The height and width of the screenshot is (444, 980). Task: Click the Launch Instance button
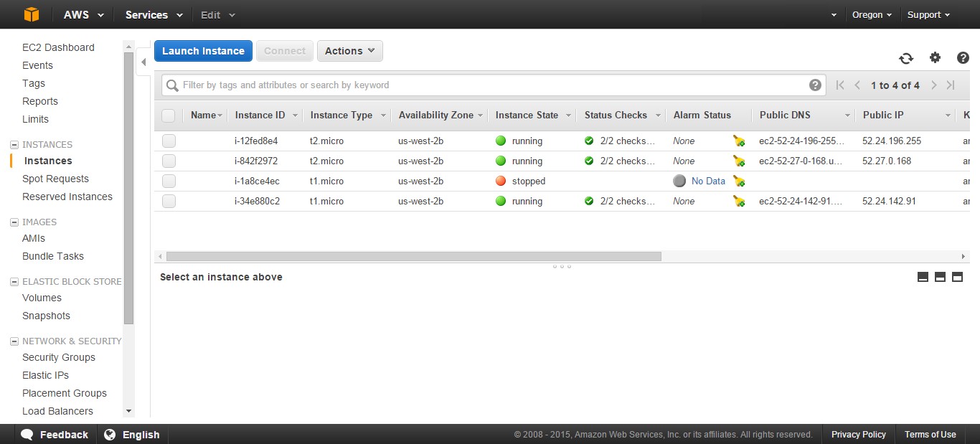point(203,51)
